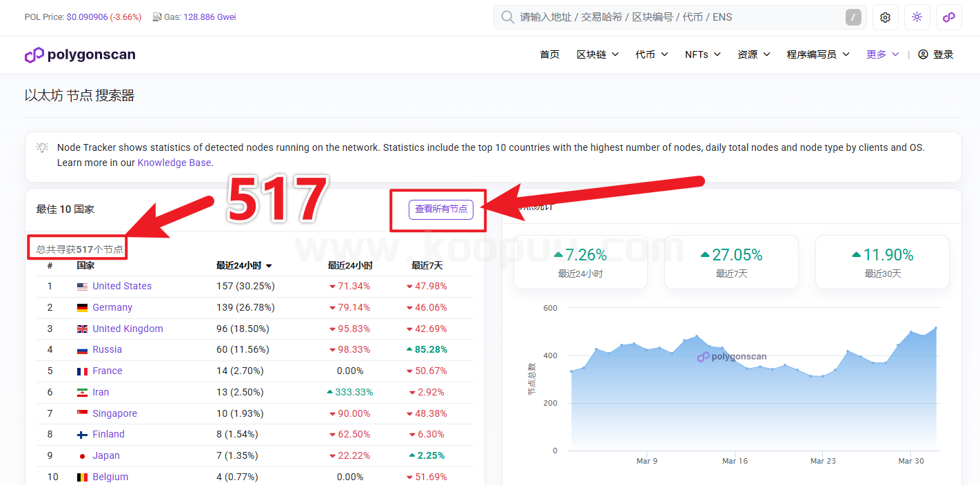Screen dimensions: 980x485
Task: Click the 11.90% 最近30天 stat card
Action: pos(882,262)
